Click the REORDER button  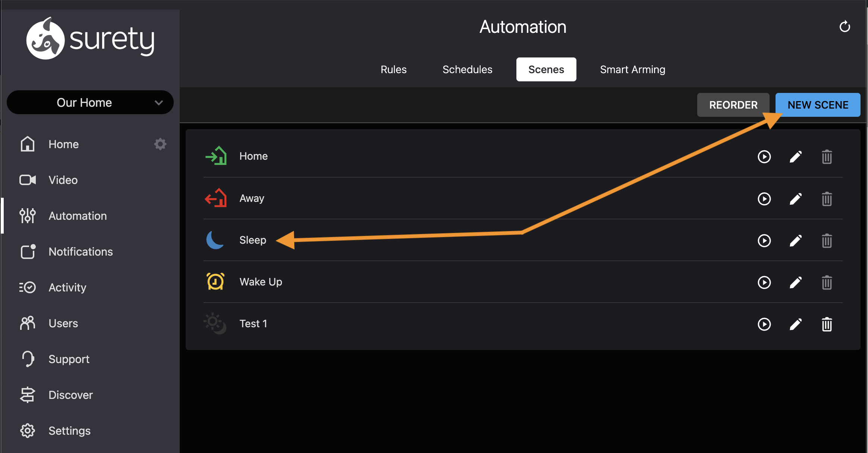tap(733, 105)
